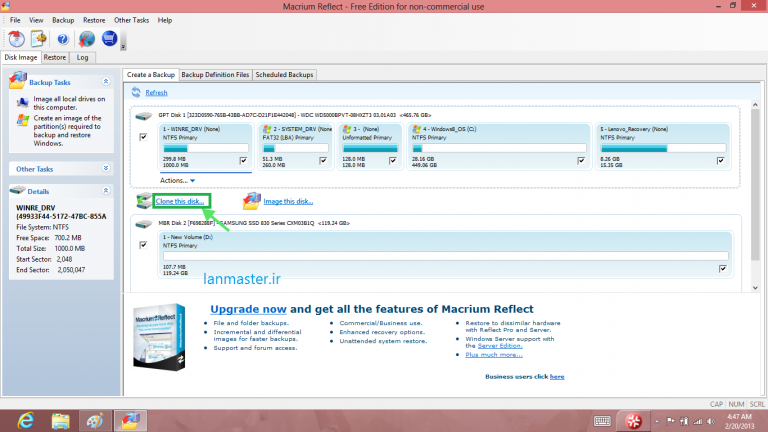Toggle the WINRE_DRV partition checkbox
768x432 pixels.
(x=243, y=161)
